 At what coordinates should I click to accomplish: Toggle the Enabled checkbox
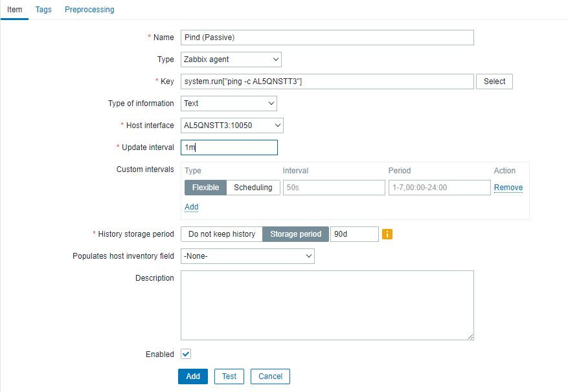tap(186, 354)
